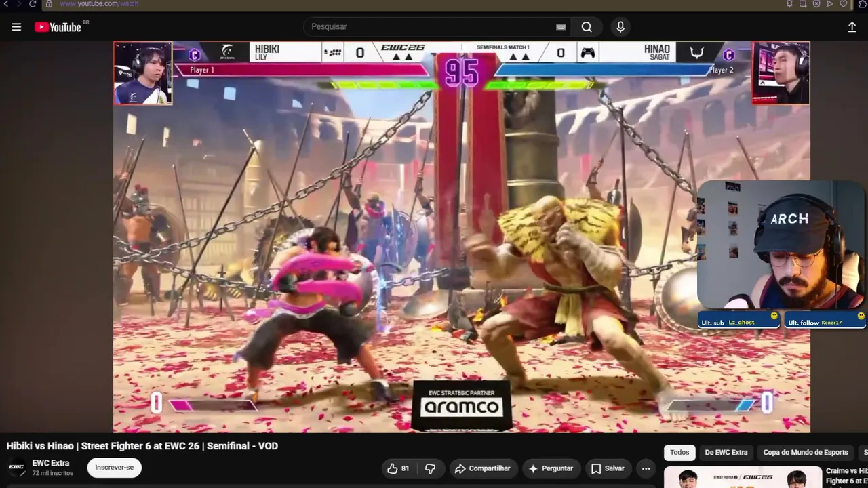
Task: Click the browser address bar URL
Action: (x=99, y=4)
